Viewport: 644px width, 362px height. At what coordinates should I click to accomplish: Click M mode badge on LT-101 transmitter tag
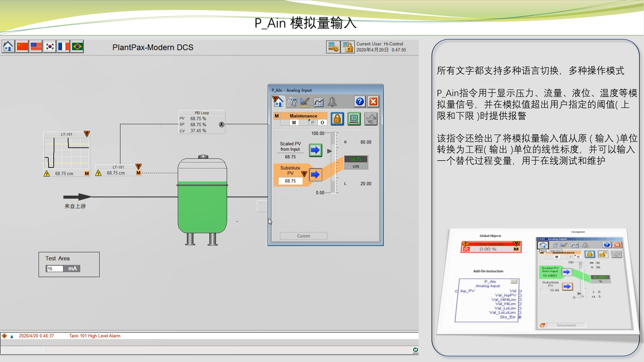point(139,173)
